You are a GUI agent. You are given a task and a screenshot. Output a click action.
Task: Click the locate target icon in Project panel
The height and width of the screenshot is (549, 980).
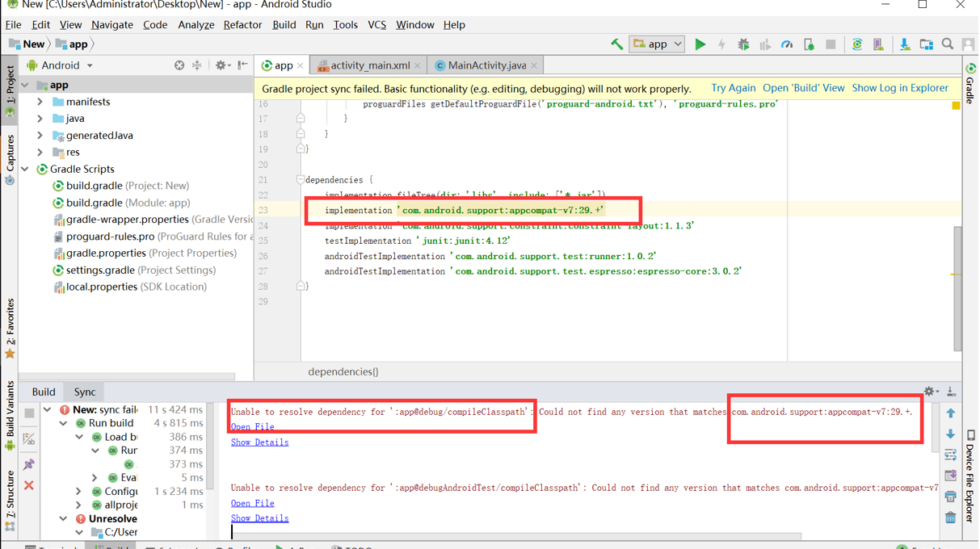point(179,65)
